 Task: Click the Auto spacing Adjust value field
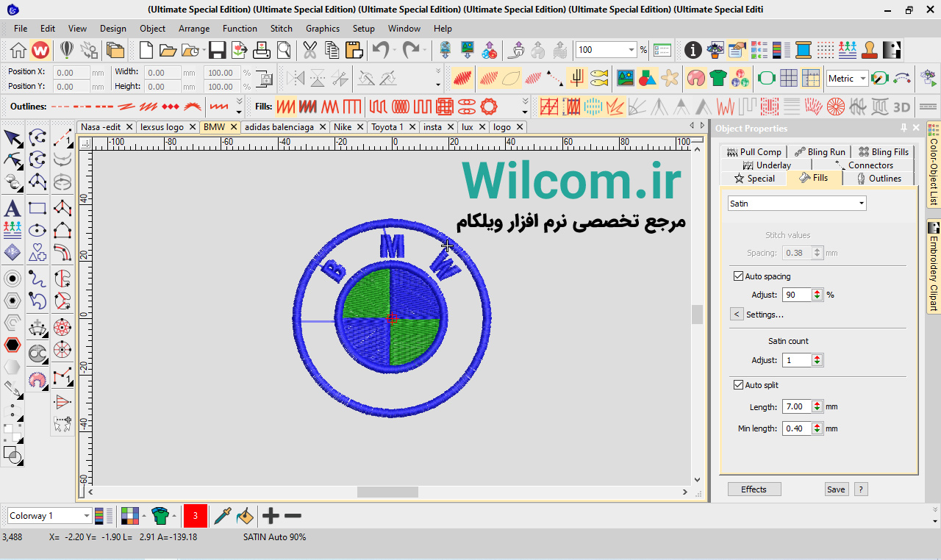coord(796,295)
